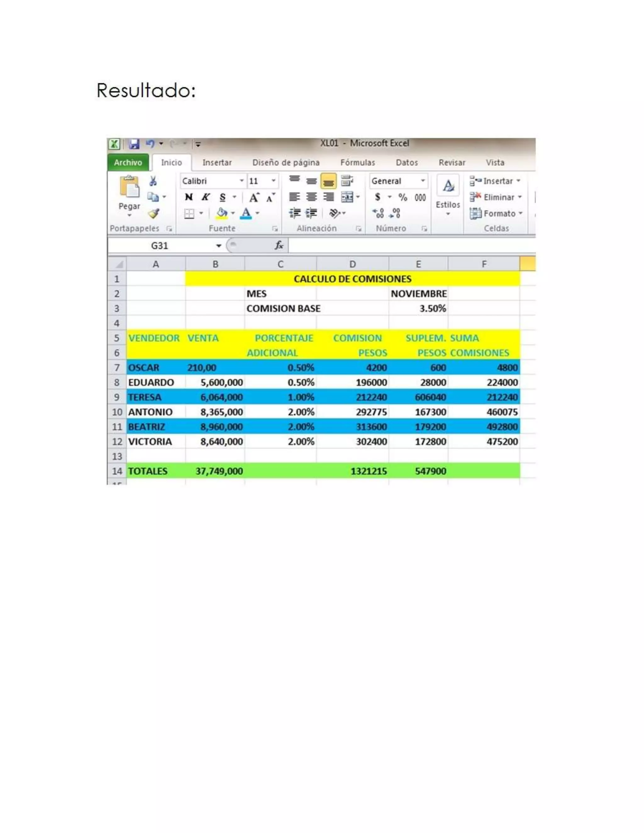Select the Format Painter brush icon

[154, 213]
